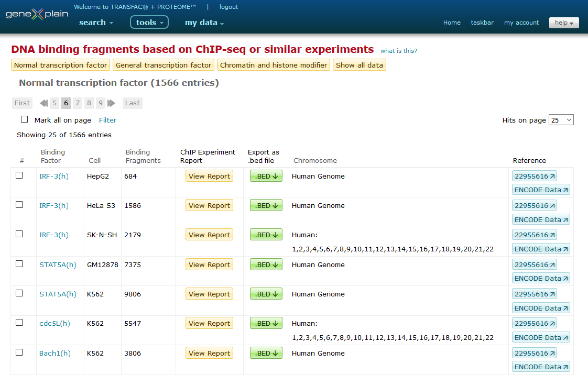Select checkbox for IRF-3(h) HeLa S3 row
This screenshot has width=588, height=375.
tap(19, 205)
